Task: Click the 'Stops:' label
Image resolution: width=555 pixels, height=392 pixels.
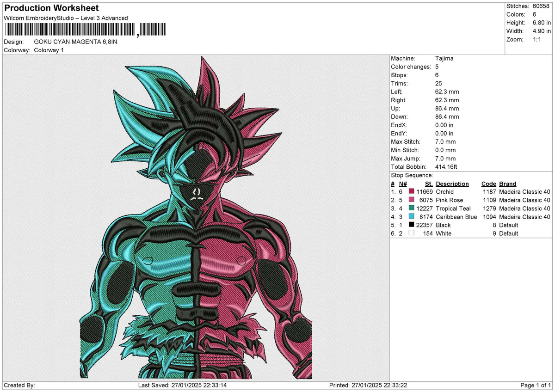Action: pyautogui.click(x=400, y=75)
